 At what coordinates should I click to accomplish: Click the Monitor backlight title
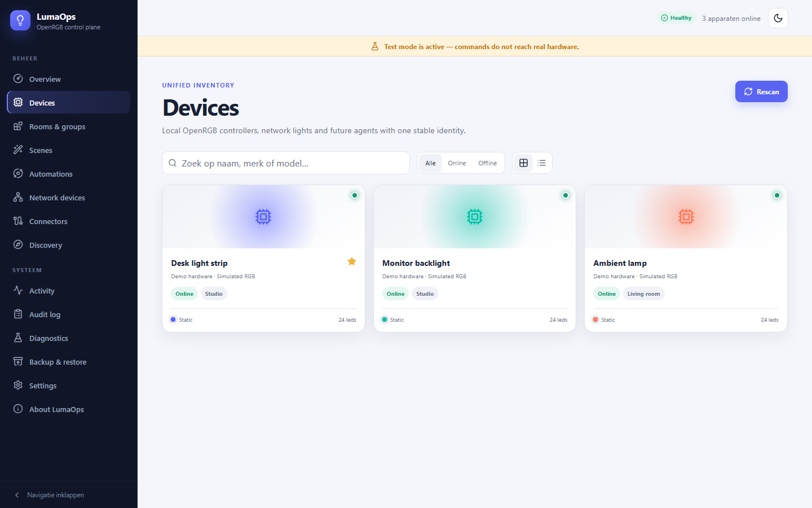pyautogui.click(x=416, y=263)
